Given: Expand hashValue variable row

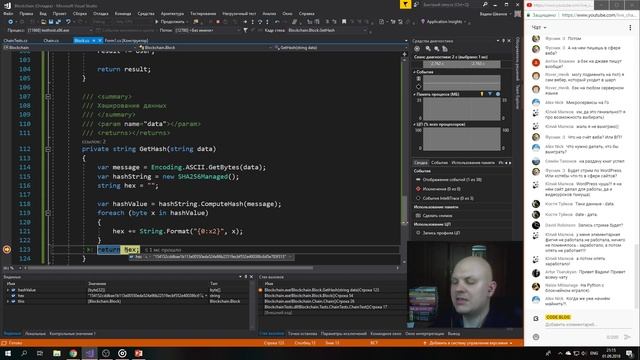Looking at the screenshot, I should point(8,290).
